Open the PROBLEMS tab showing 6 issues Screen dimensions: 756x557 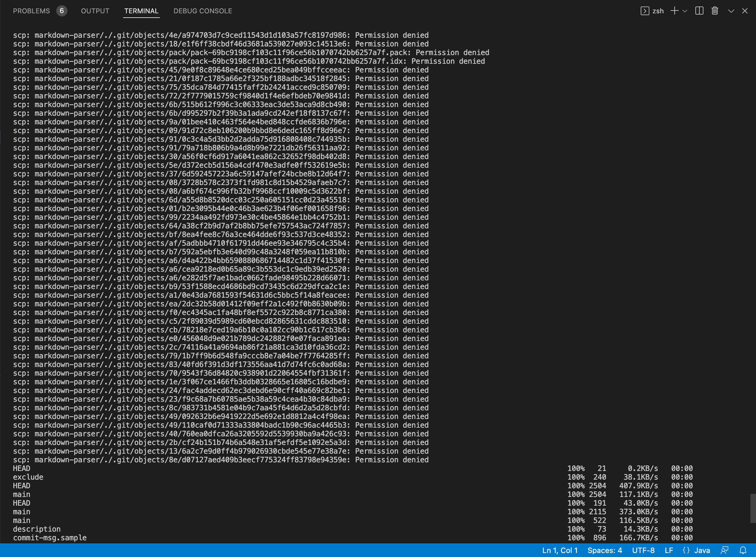(31, 11)
